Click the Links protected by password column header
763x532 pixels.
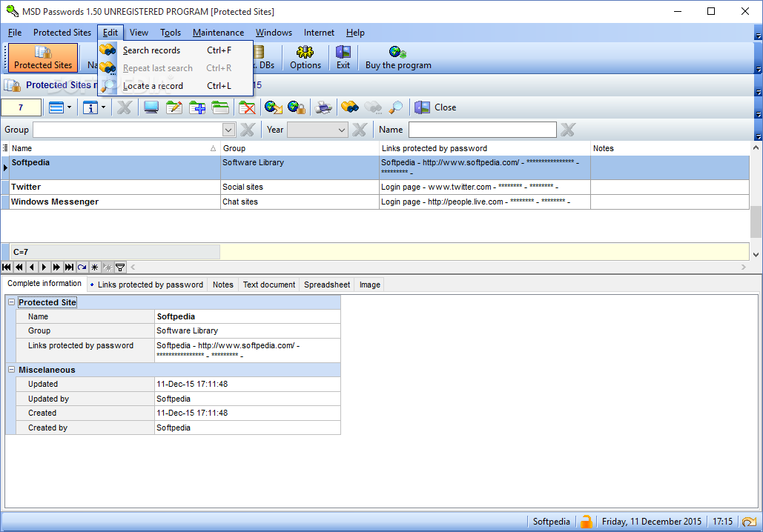click(x=485, y=148)
